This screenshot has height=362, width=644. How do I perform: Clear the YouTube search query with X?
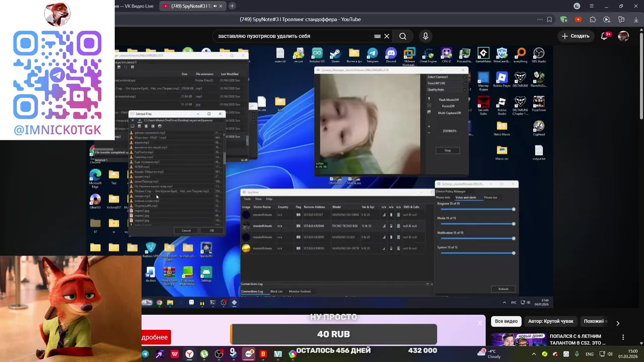(x=386, y=36)
